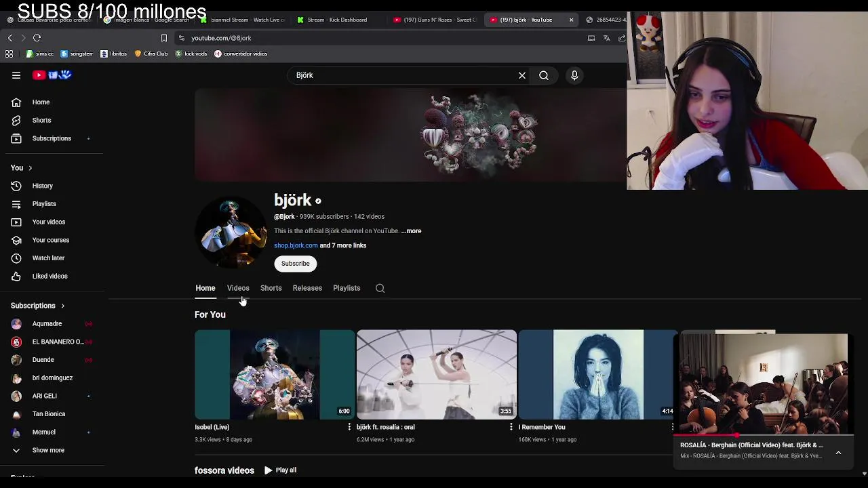Open kick vods bookmark
This screenshot has width=868, height=488.
191,54
